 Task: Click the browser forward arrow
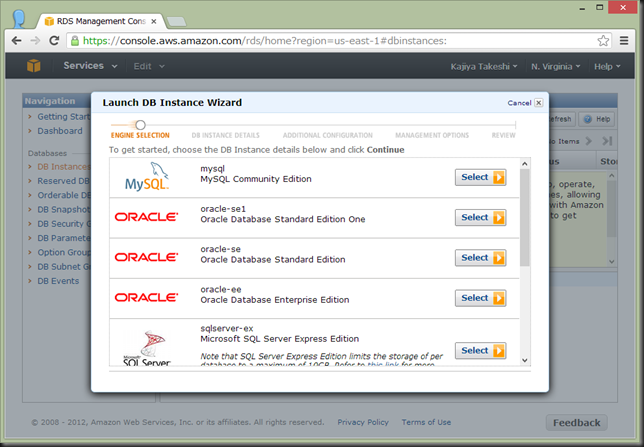35,41
